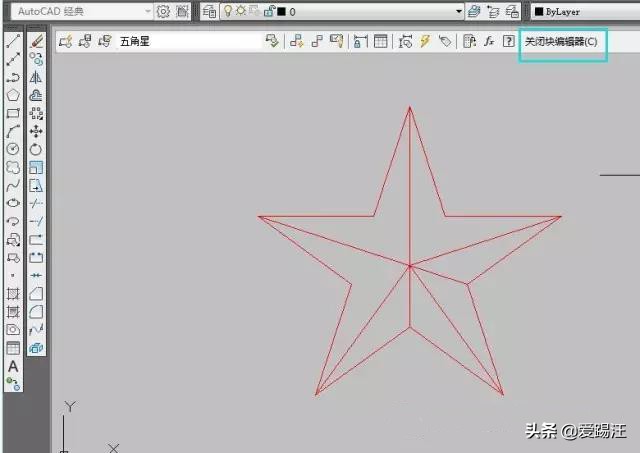Open the fx Parameters Manager
Viewport: 640px width, 453px height.
point(489,41)
